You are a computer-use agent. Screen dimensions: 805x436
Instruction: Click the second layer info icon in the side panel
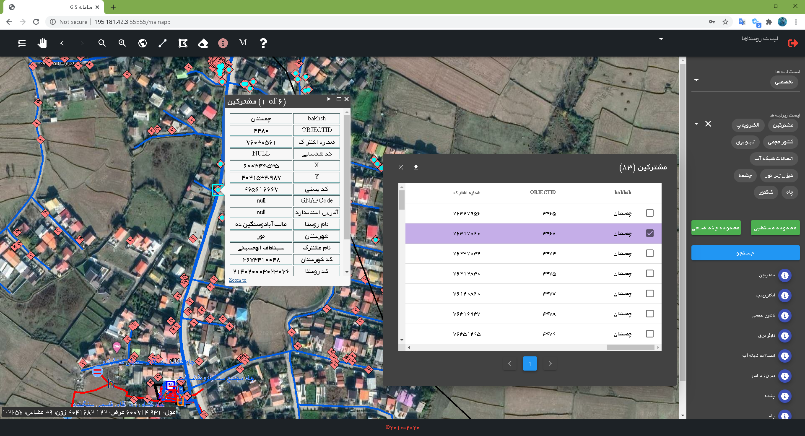(784, 296)
